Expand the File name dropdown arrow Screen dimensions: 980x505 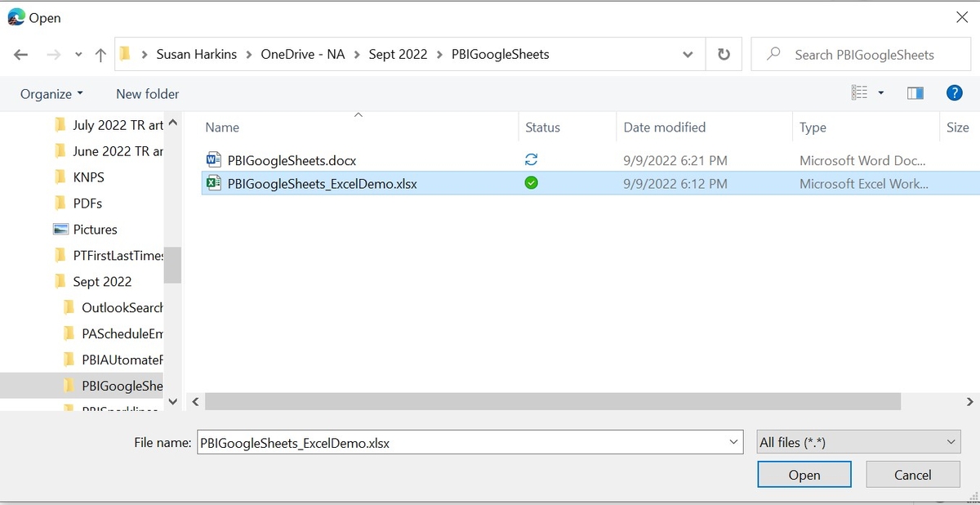[733, 442]
